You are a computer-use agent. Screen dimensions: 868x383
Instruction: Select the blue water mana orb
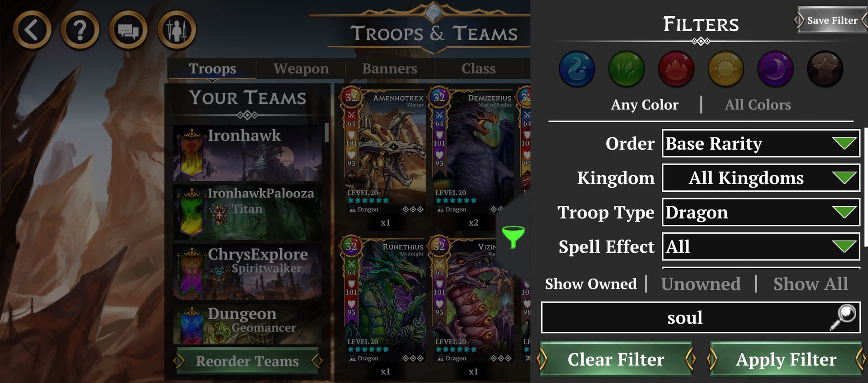(577, 69)
